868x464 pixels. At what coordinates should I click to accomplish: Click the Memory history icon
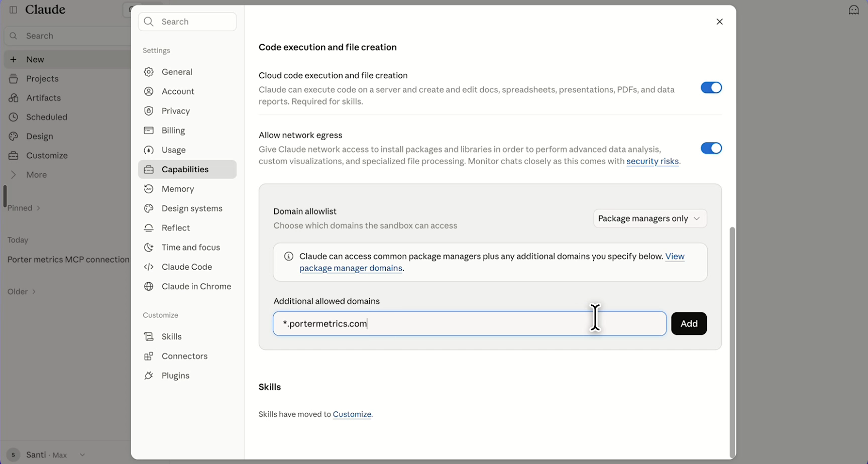click(x=149, y=189)
